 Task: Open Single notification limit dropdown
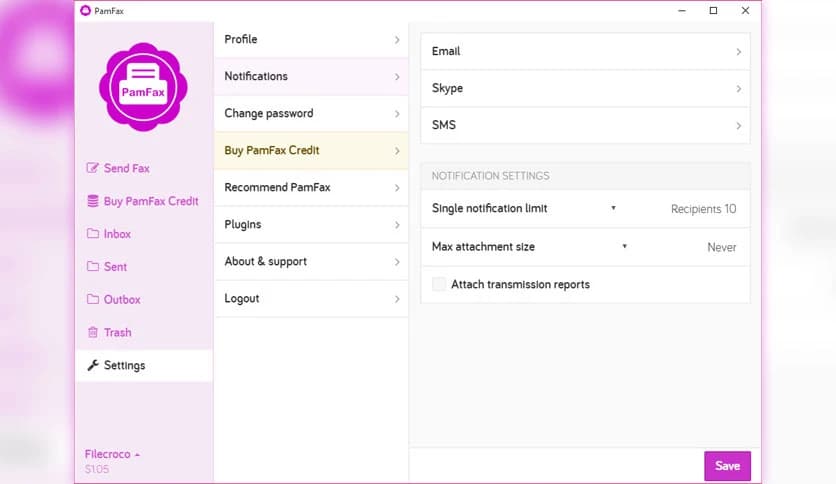click(x=613, y=209)
